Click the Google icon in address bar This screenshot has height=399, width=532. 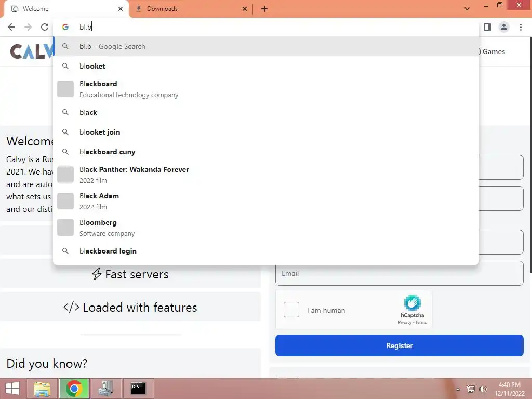click(x=65, y=27)
